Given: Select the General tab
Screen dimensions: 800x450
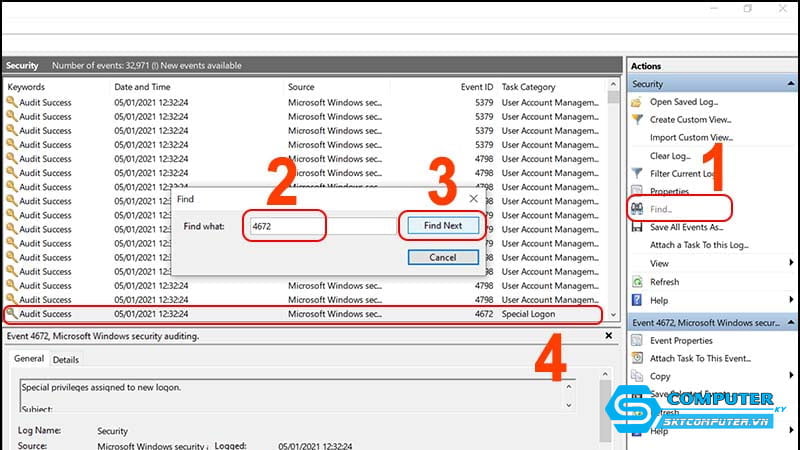Looking at the screenshot, I should pos(28,360).
